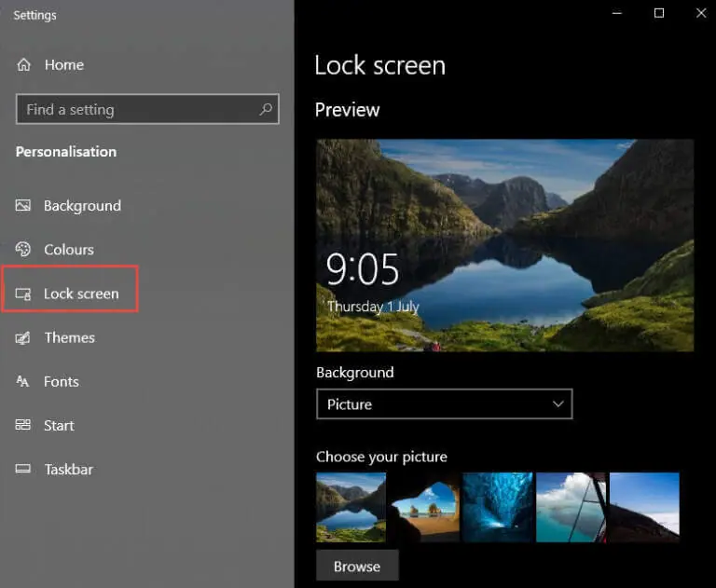Minimize the Settings window

coord(617,13)
